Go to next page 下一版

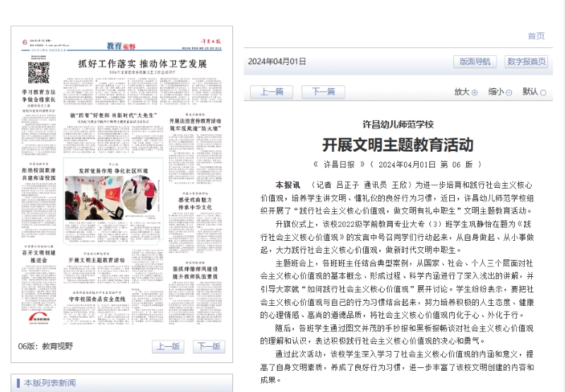click(208, 346)
